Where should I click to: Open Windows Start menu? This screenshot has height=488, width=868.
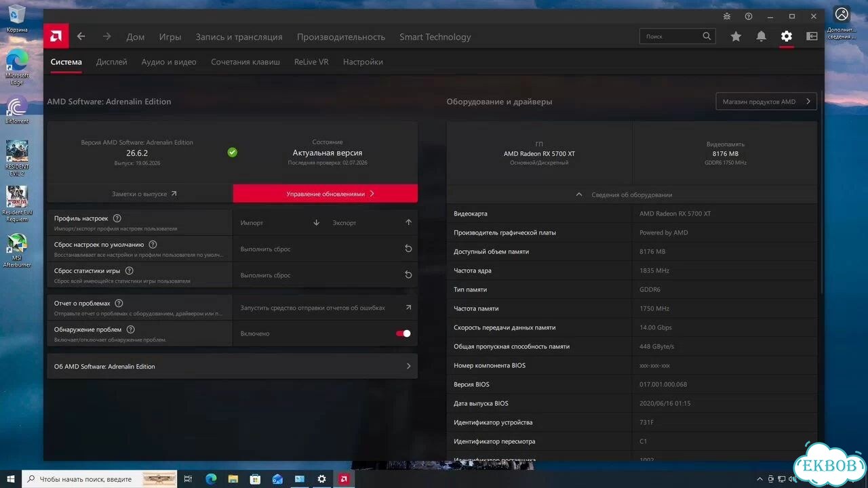tap(10, 479)
